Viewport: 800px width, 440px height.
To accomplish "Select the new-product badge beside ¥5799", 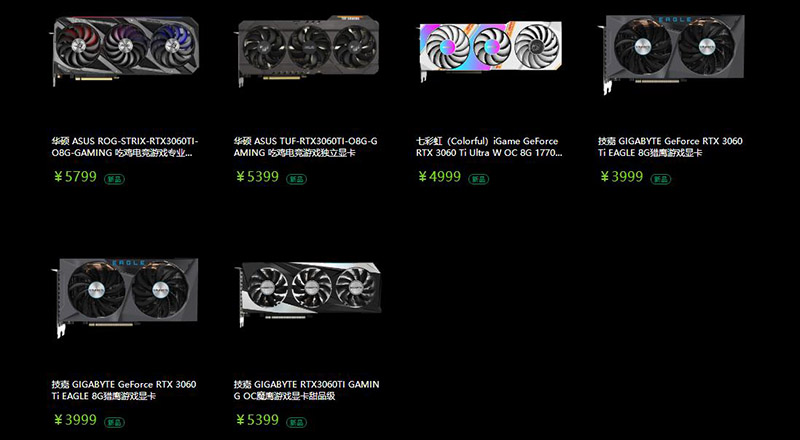I will coord(114,179).
